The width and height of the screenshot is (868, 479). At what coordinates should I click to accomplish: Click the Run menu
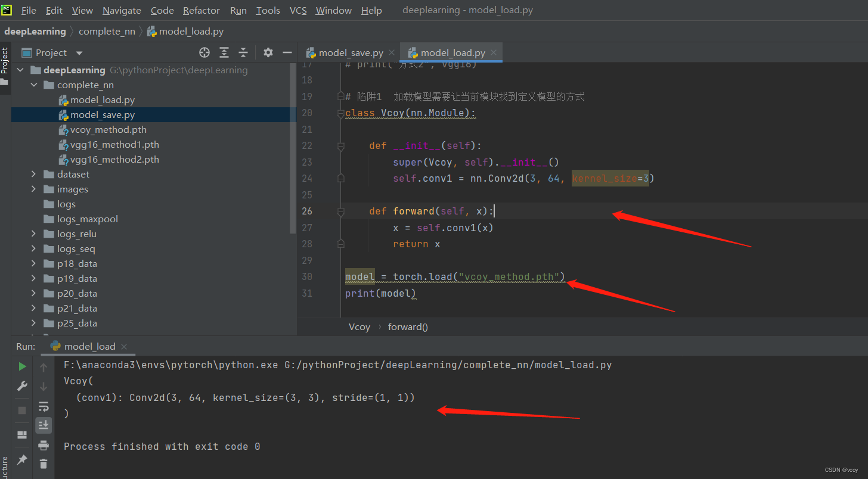point(238,10)
